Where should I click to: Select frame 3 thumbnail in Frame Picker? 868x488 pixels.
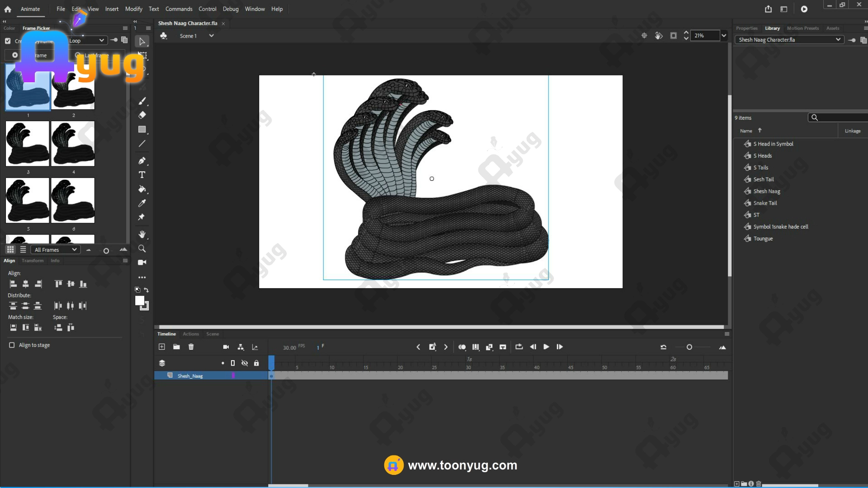click(x=28, y=144)
